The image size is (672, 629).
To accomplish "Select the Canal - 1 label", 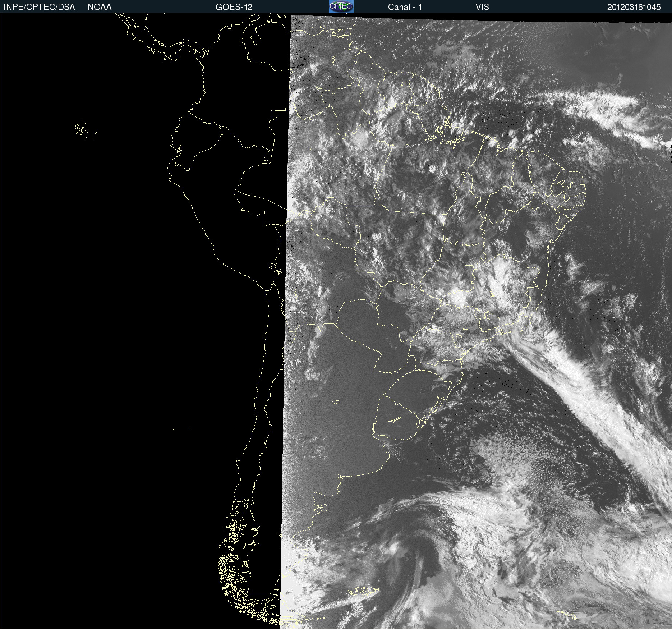I will pos(405,7).
